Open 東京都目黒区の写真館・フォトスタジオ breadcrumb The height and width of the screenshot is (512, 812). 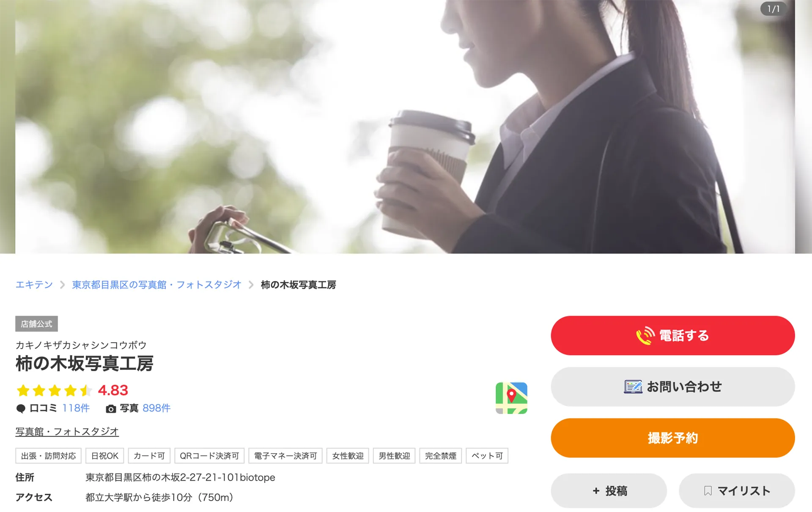[156, 285]
